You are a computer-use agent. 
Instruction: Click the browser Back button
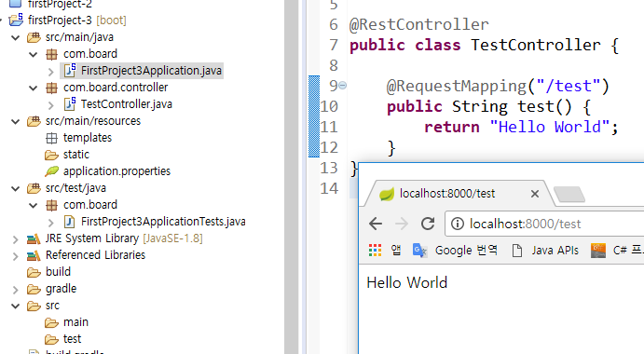(x=376, y=224)
